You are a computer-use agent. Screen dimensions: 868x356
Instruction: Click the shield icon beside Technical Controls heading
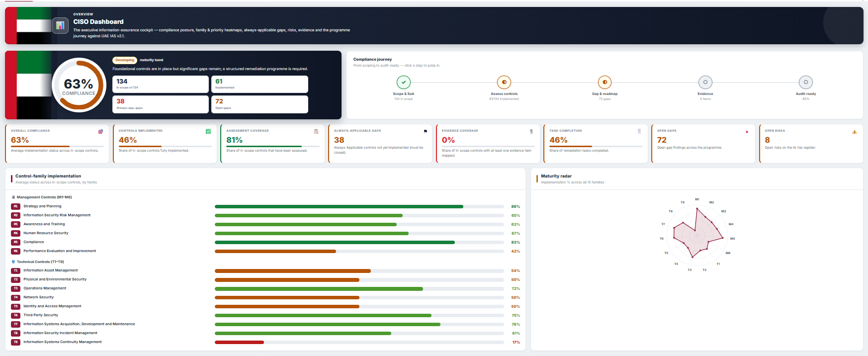13,262
